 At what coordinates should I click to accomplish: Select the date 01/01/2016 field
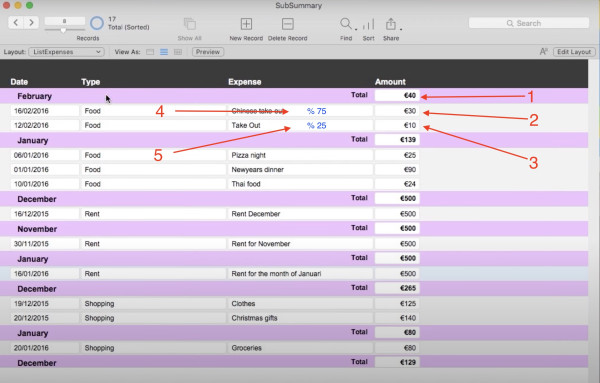44,169
